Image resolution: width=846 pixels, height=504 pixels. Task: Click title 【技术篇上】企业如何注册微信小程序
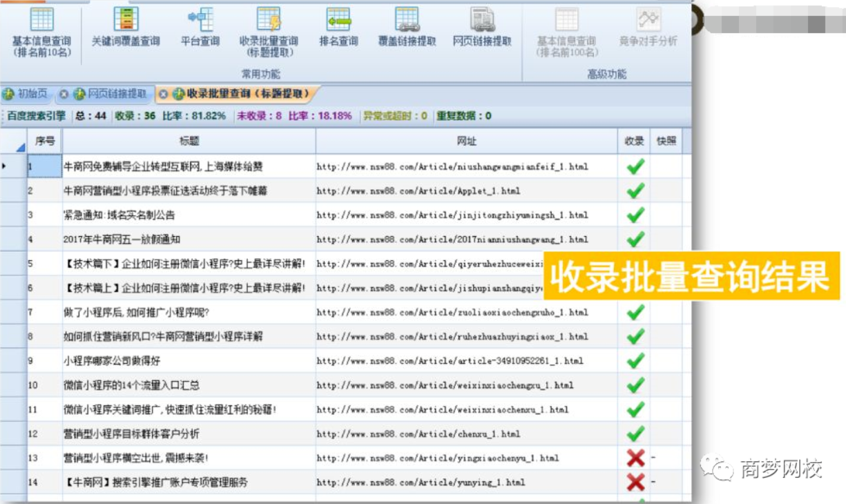click(184, 288)
